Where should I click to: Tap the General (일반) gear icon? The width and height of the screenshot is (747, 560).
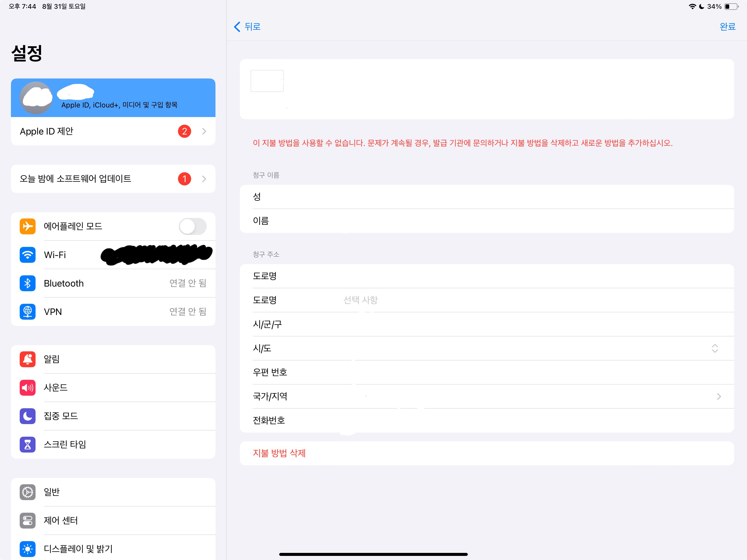(27, 492)
